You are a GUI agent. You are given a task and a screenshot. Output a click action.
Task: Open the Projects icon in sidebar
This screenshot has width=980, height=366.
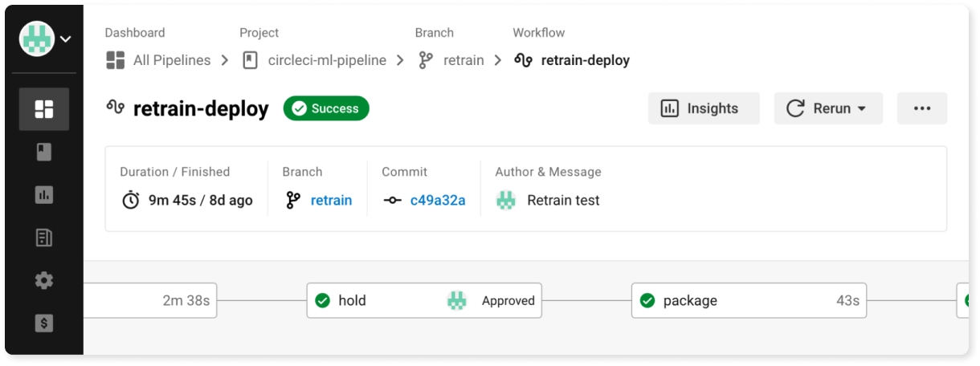click(44, 152)
